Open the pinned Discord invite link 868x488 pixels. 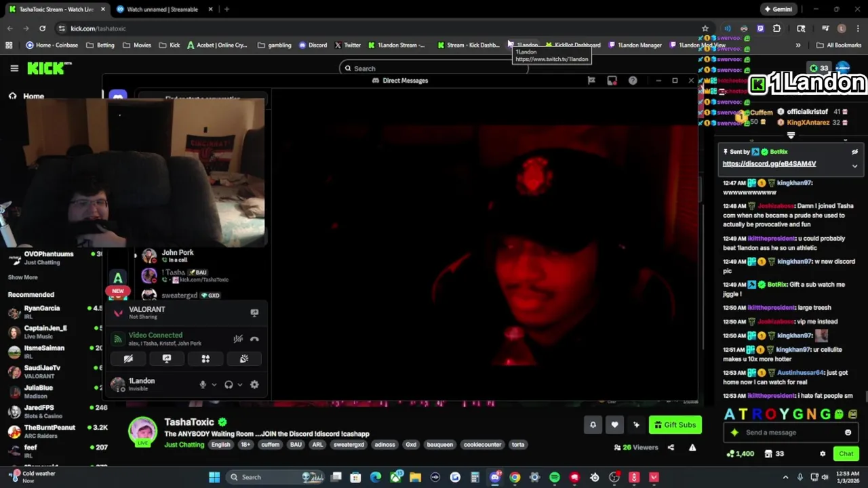(769, 164)
